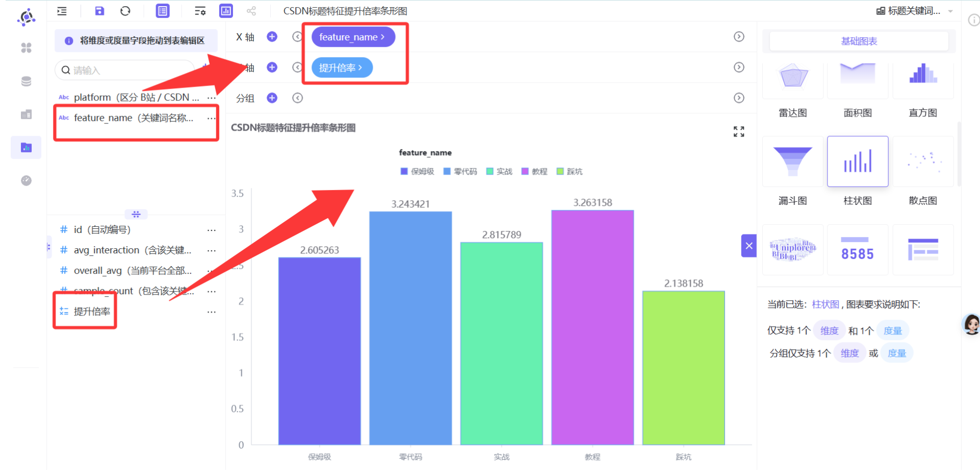Click the field search input box

pyautogui.click(x=124, y=70)
